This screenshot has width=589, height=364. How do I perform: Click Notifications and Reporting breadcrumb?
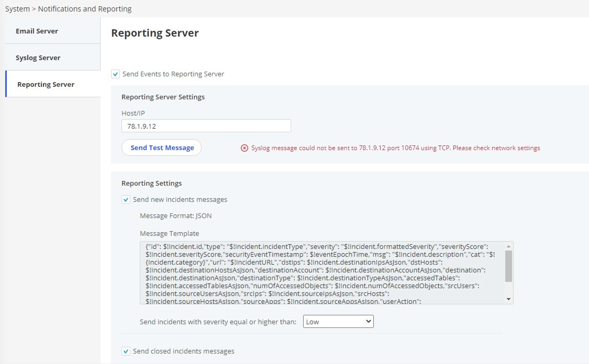point(85,9)
